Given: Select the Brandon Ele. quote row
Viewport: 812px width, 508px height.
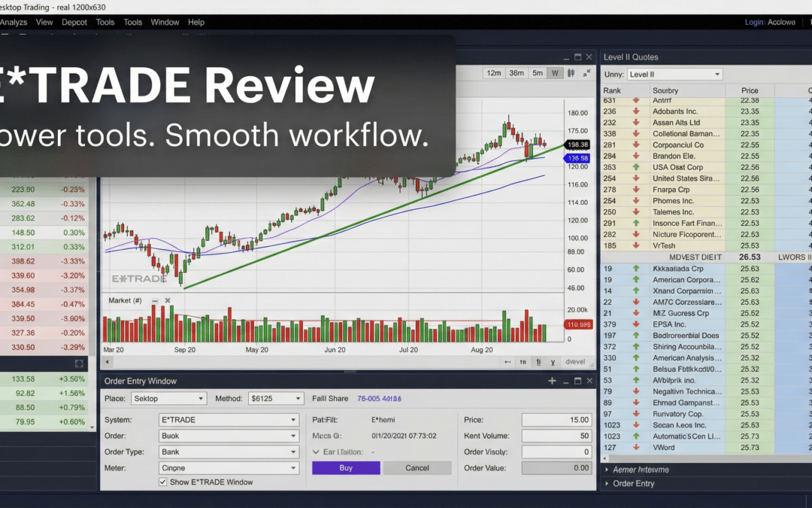Looking at the screenshot, I should point(706,156).
